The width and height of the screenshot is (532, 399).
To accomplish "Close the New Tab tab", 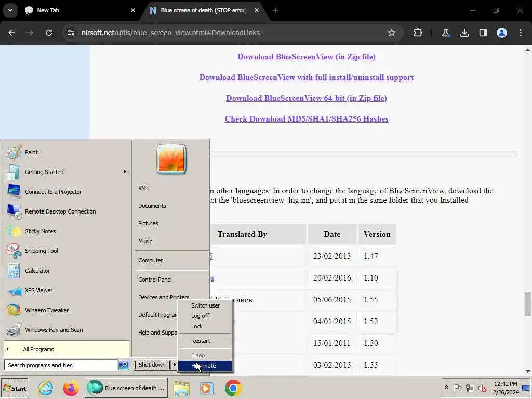I will tap(133, 10).
